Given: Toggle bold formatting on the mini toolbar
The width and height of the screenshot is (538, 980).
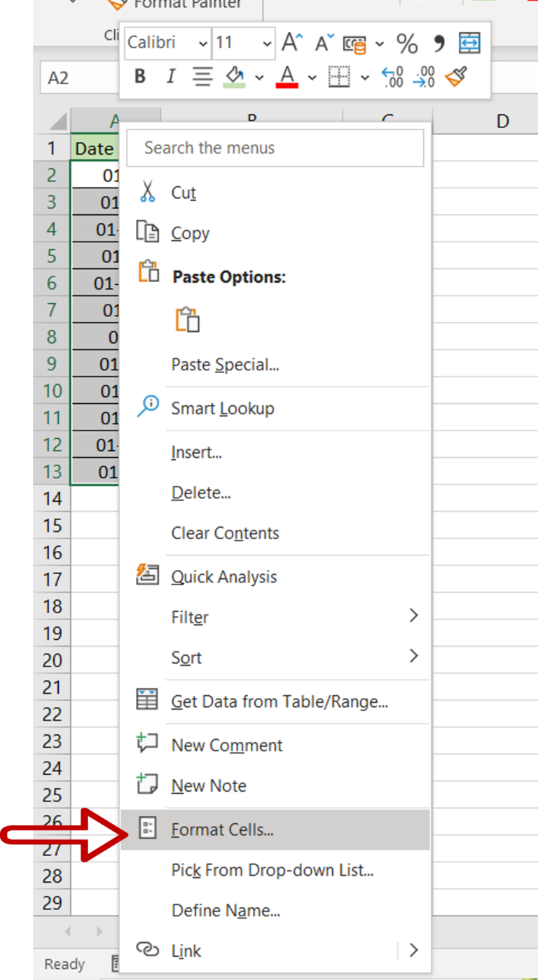Looking at the screenshot, I should pyautogui.click(x=139, y=77).
